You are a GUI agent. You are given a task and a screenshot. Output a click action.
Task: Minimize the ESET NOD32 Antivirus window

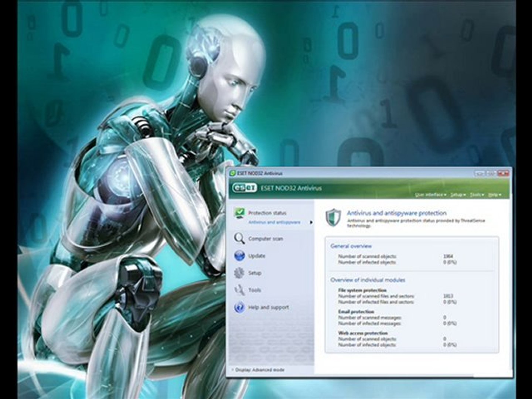click(x=480, y=173)
